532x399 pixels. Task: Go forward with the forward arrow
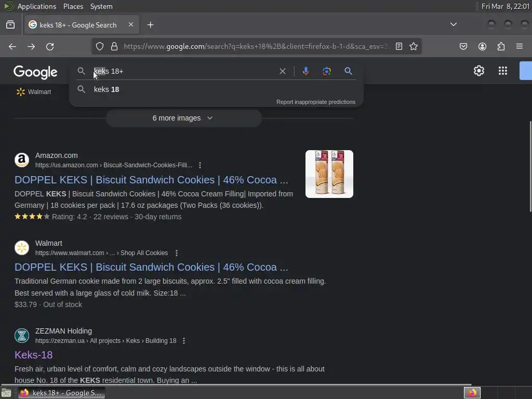(31, 46)
